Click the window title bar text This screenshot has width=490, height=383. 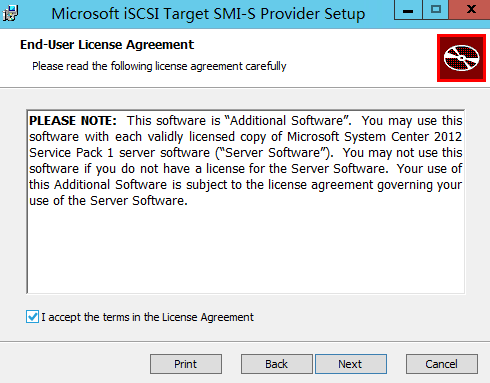click(x=208, y=14)
